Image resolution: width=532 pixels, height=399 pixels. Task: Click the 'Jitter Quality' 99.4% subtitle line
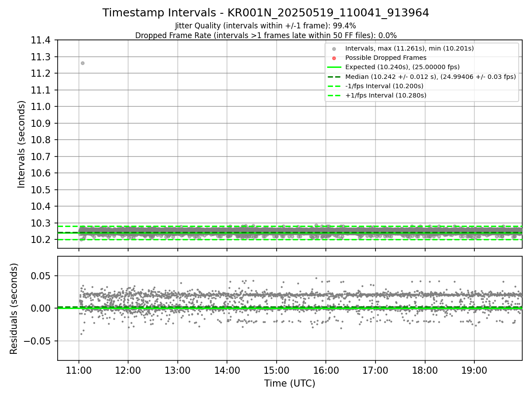[266, 26]
